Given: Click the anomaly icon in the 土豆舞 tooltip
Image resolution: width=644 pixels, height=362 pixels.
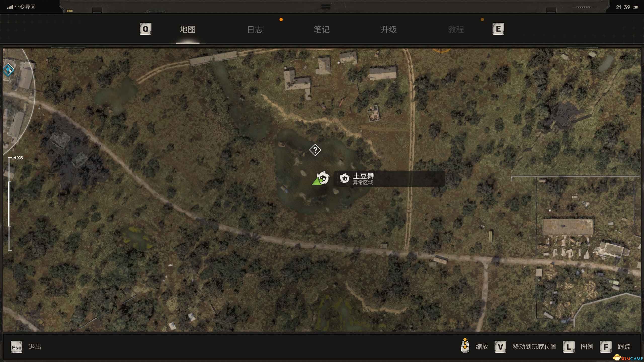Looking at the screenshot, I should 345,178.
